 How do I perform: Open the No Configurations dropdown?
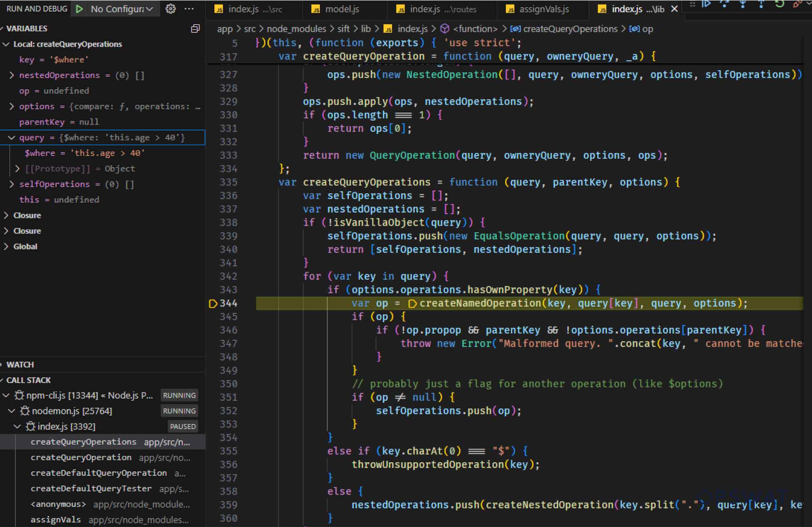pyautogui.click(x=121, y=9)
